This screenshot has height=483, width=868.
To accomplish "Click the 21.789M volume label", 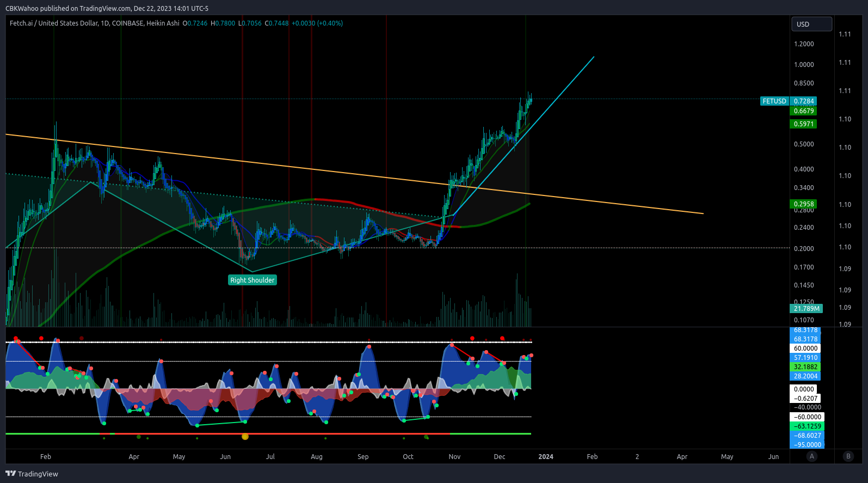I will (x=807, y=309).
